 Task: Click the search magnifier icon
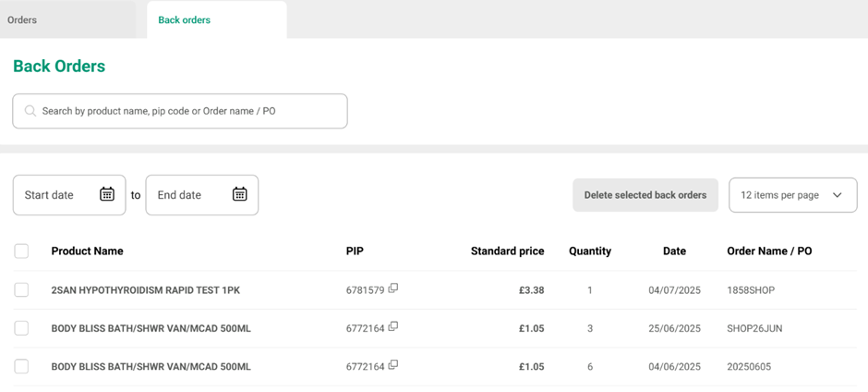[30, 111]
